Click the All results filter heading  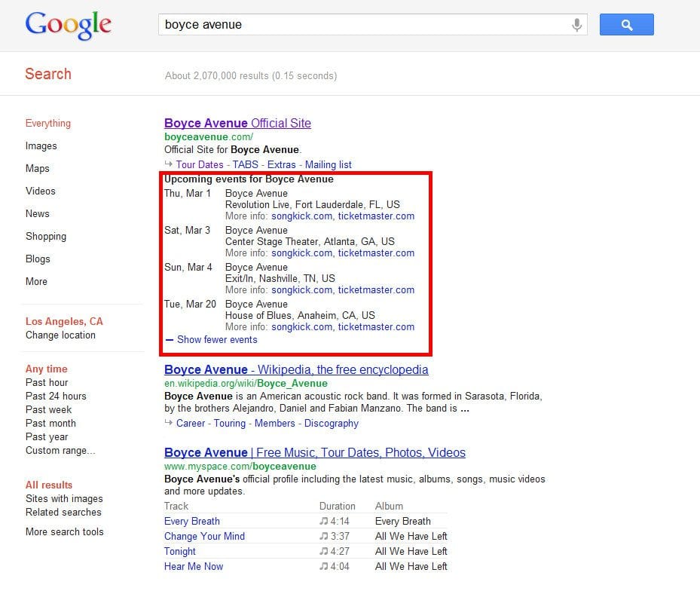coord(49,485)
